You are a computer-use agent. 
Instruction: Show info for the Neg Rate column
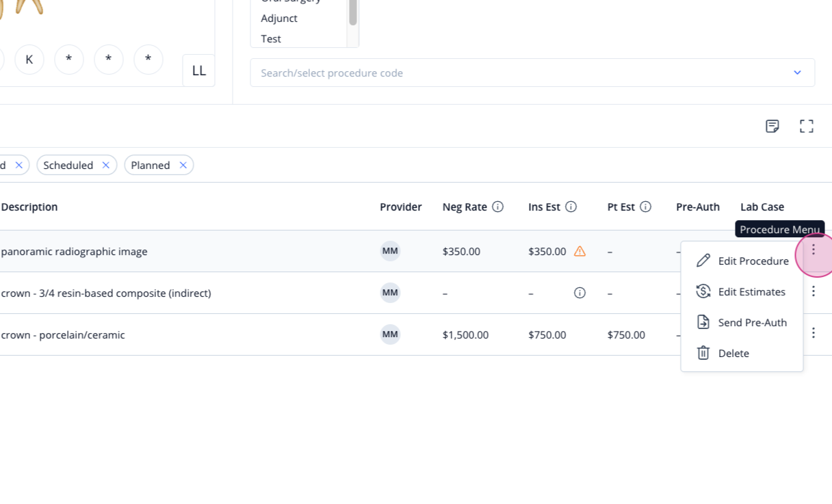497,207
